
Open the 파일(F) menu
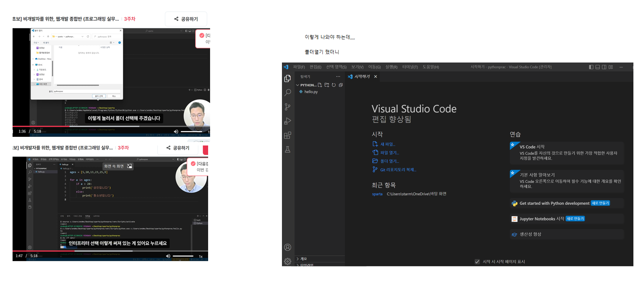click(299, 67)
